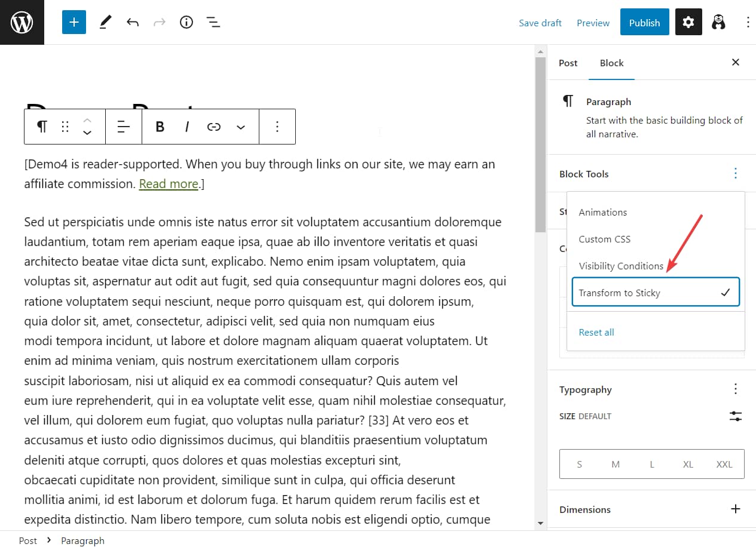The width and height of the screenshot is (756, 547).
Task: Click the Post breadcrumb
Action: click(x=28, y=540)
